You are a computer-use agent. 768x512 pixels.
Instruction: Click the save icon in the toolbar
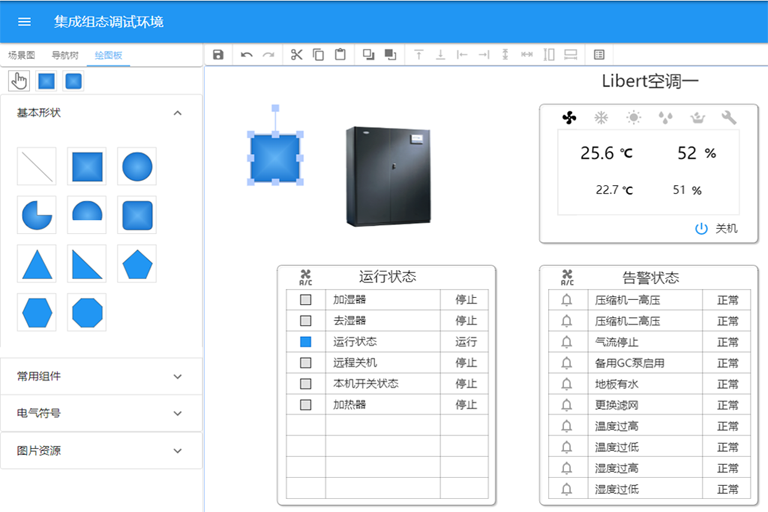pos(218,54)
